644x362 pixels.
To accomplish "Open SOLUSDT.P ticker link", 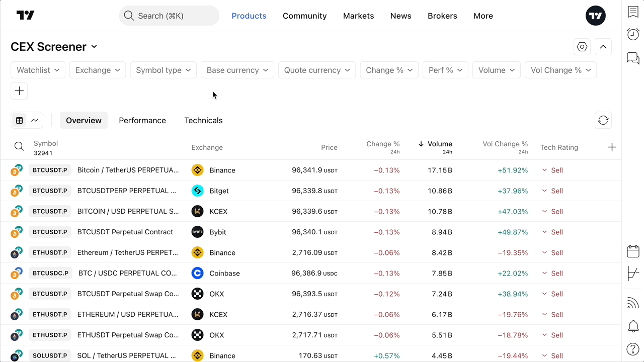I will (50, 355).
